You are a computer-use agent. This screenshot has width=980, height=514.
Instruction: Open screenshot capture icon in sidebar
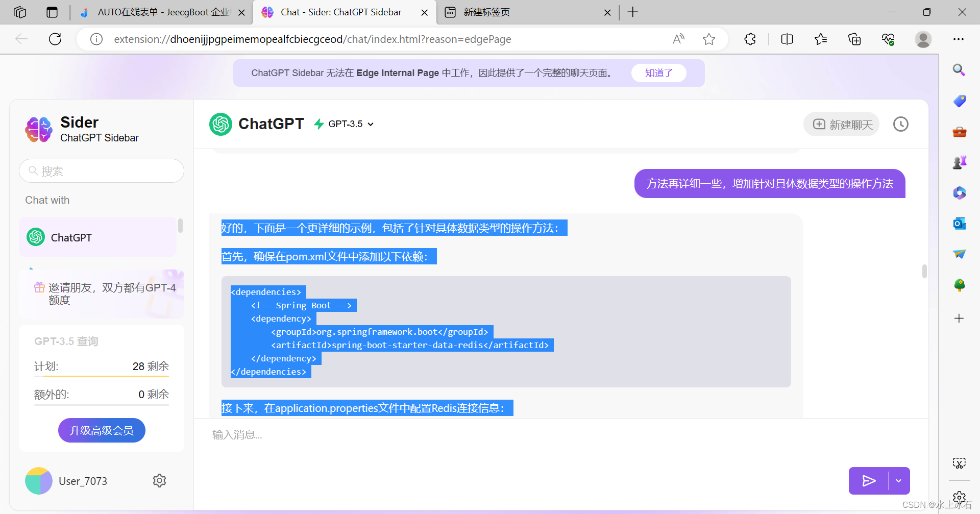point(959,463)
